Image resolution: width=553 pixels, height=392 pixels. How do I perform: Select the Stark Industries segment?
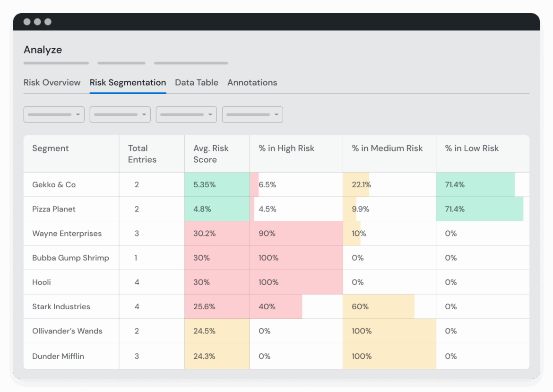(x=61, y=306)
